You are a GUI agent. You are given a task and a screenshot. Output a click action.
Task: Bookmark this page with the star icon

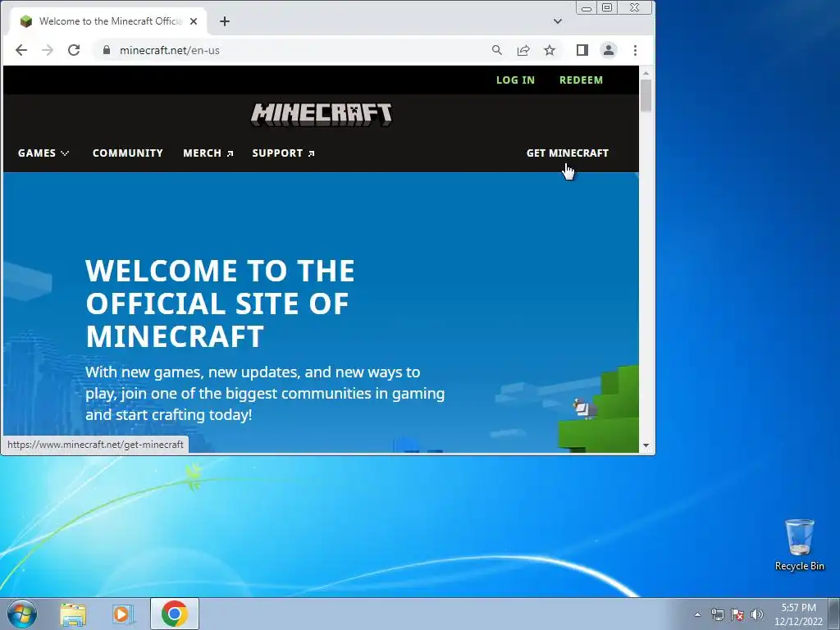550,50
